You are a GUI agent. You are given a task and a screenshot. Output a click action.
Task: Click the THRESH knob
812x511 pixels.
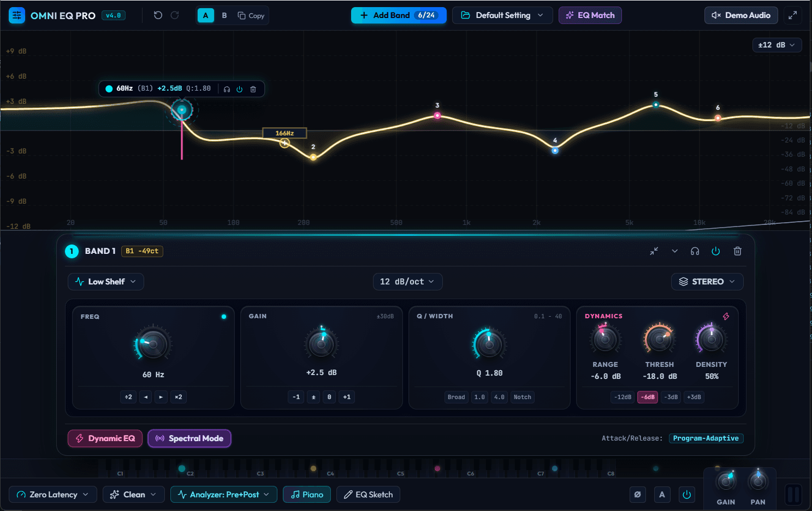pos(660,339)
